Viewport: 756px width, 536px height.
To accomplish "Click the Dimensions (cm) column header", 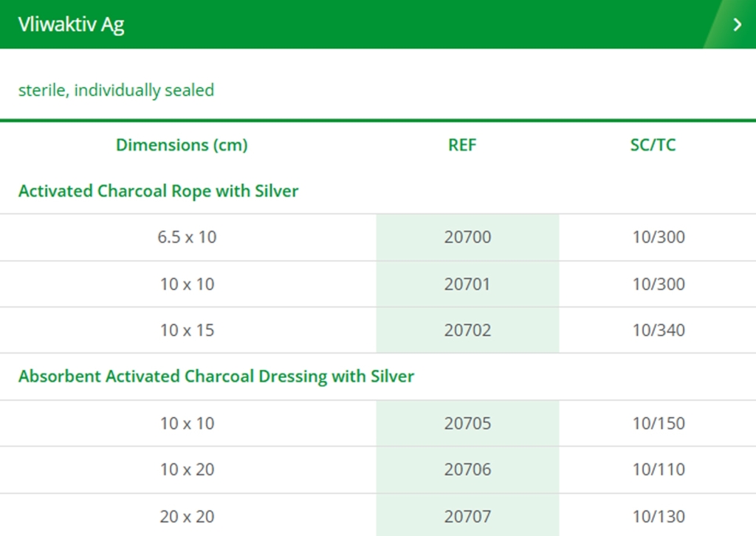I will click(182, 145).
